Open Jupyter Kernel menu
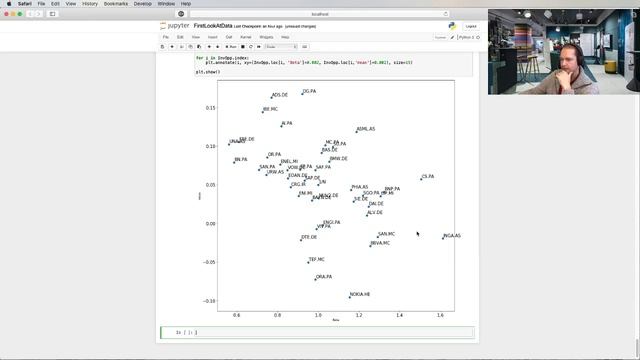Image resolution: width=640 pixels, height=360 pixels. click(246, 37)
